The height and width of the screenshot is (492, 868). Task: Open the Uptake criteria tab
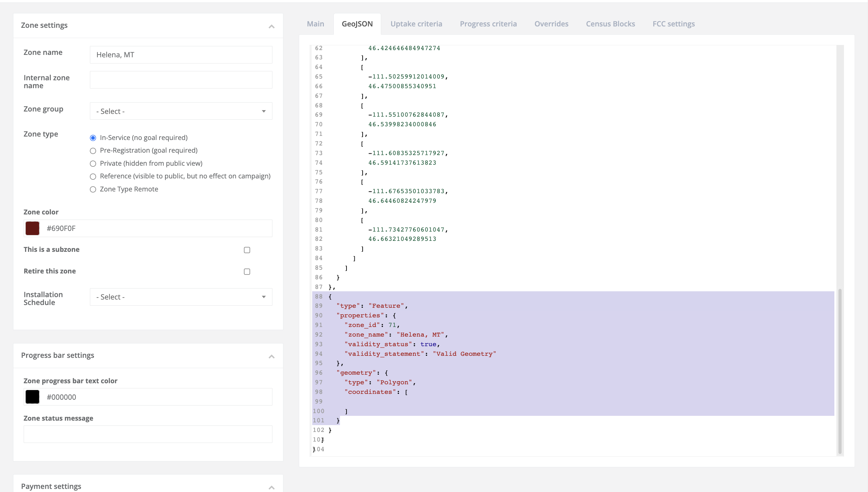point(416,24)
